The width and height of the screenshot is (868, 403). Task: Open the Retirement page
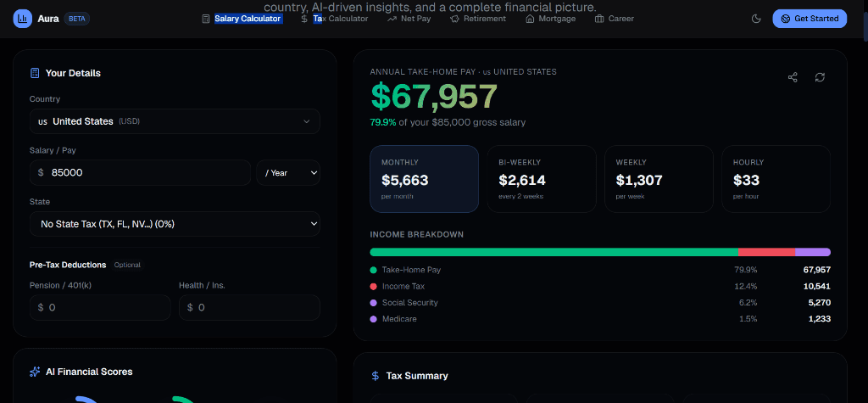(x=484, y=19)
